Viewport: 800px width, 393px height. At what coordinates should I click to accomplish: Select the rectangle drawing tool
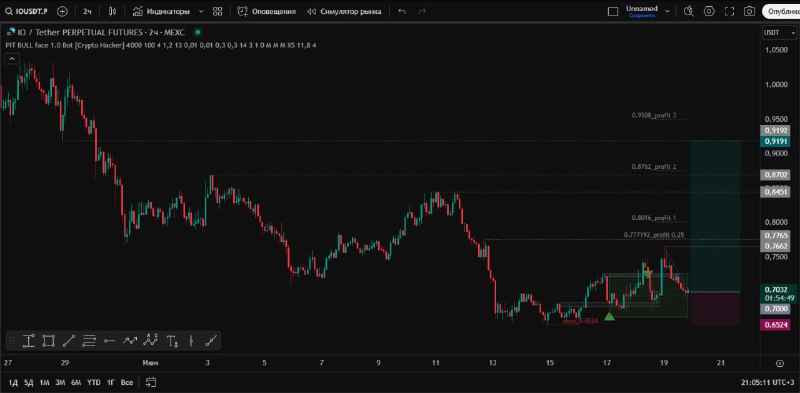(48, 341)
